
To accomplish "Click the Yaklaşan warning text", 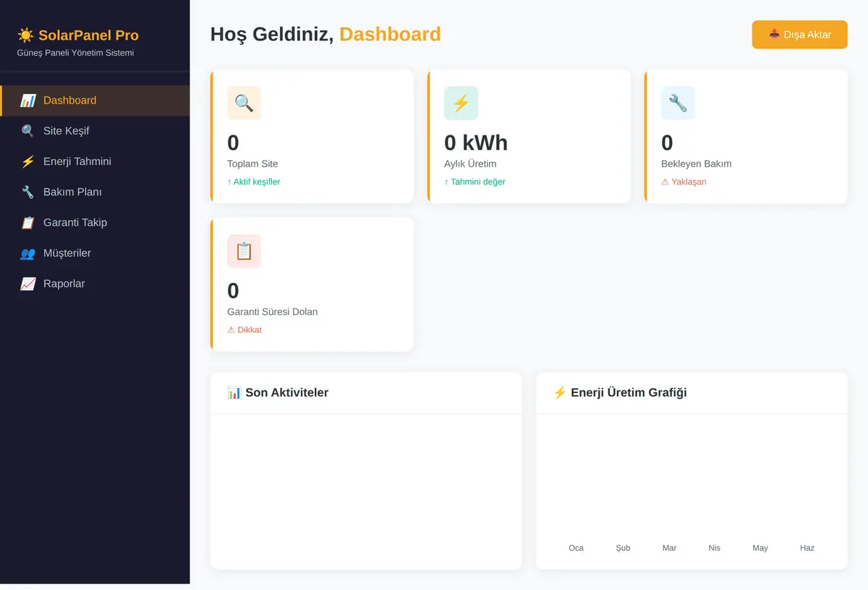I will 684,182.
